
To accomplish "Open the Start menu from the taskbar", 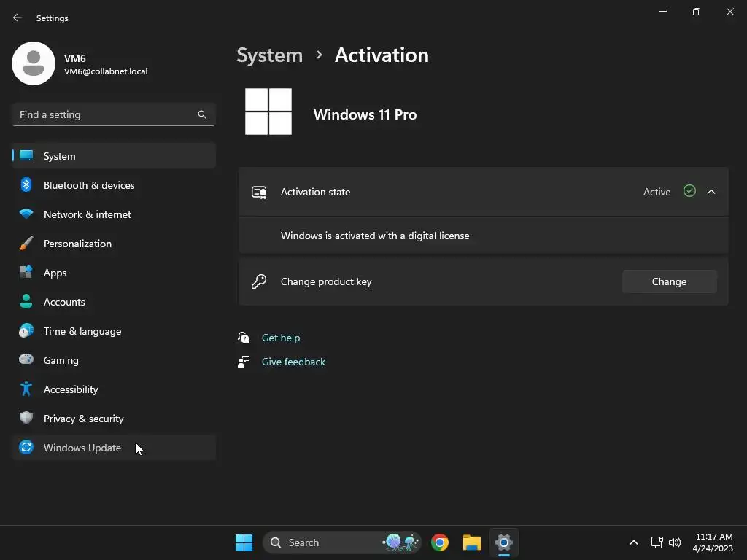I will [244, 542].
